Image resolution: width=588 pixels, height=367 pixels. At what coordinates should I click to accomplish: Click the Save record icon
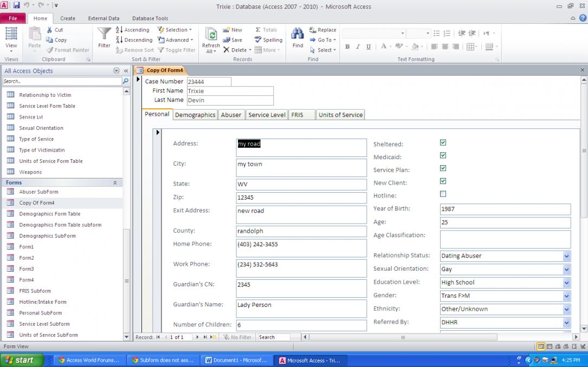pyautogui.click(x=227, y=40)
